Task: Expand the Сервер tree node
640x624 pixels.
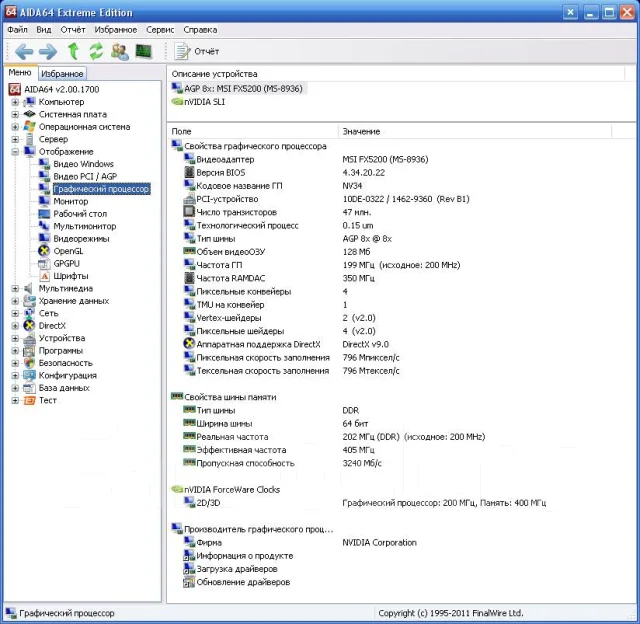Action: coord(15,140)
